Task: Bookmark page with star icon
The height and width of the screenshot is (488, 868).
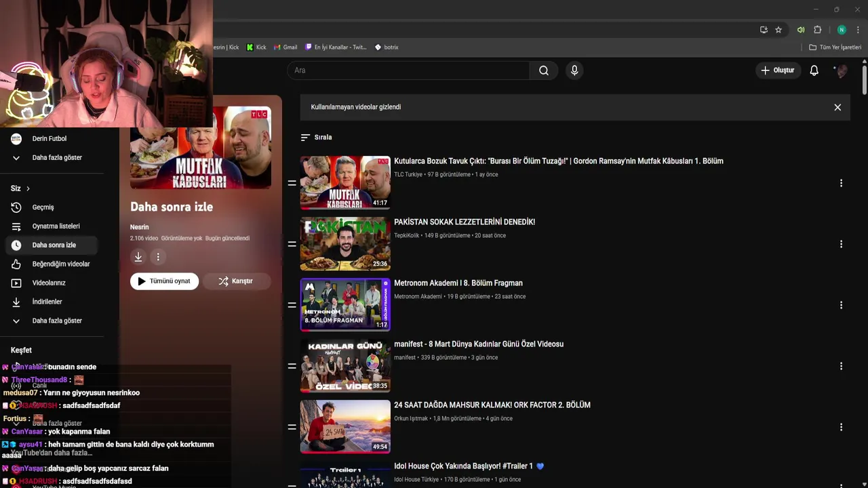Action: 778,30
